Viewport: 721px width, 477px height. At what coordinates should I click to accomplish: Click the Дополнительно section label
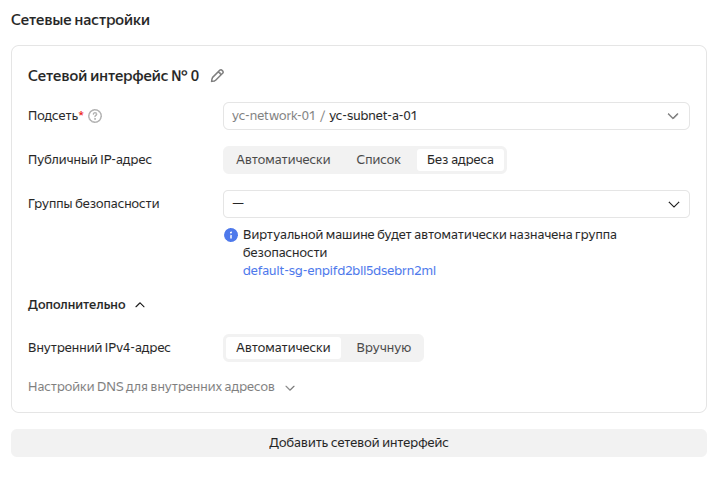point(76,305)
